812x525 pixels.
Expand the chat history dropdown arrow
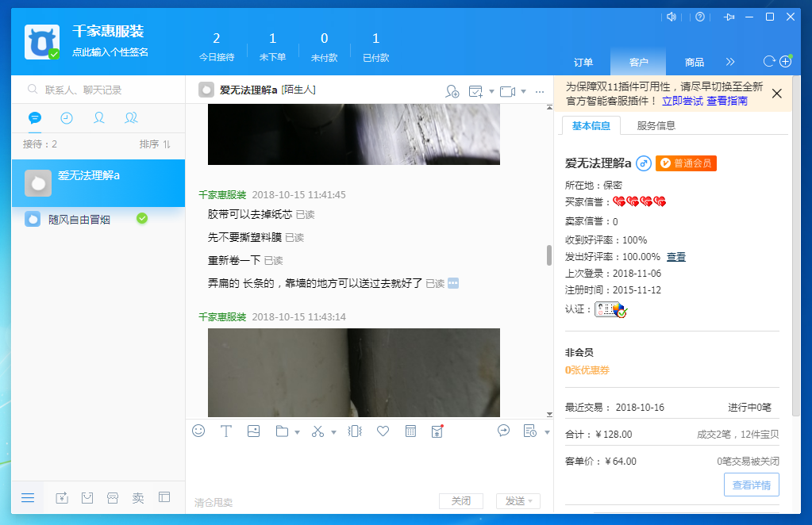547,432
